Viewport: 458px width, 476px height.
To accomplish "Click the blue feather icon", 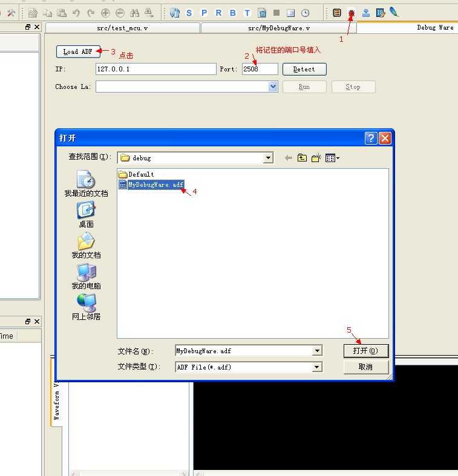I will 394,12.
